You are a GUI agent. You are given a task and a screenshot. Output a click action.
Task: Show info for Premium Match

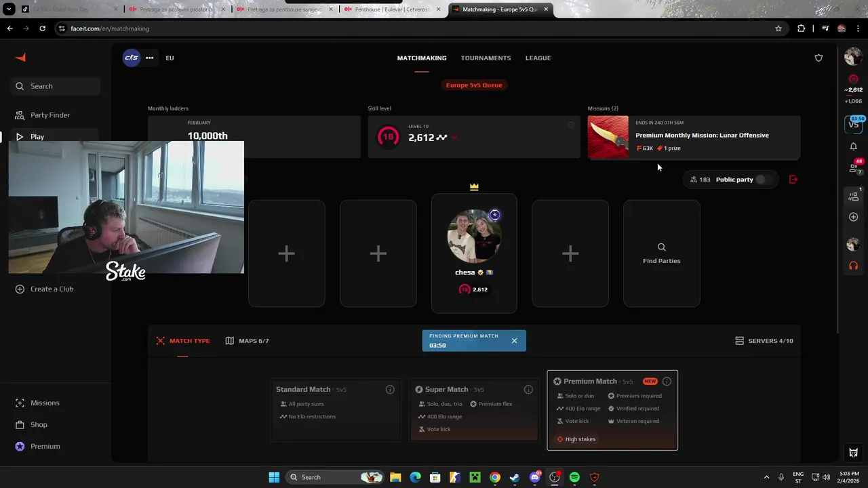coord(667,381)
